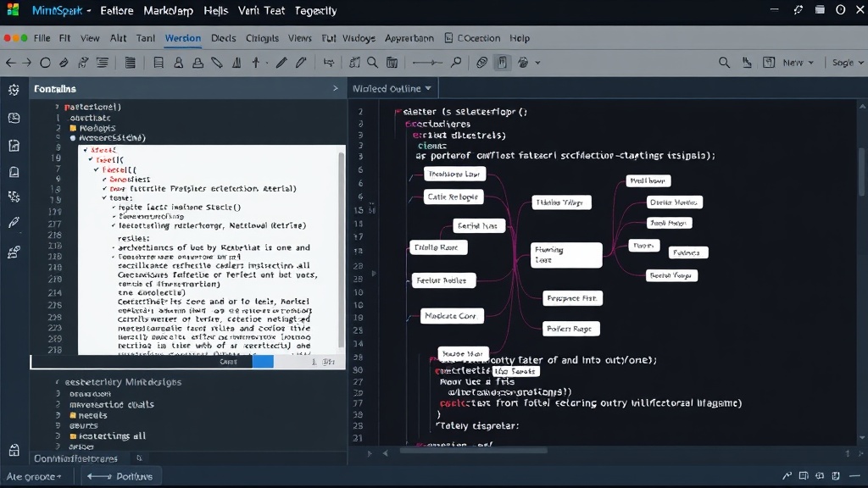Toggle the check beside 'Faeel[('
This screenshot has width=868, height=488.
97,169
